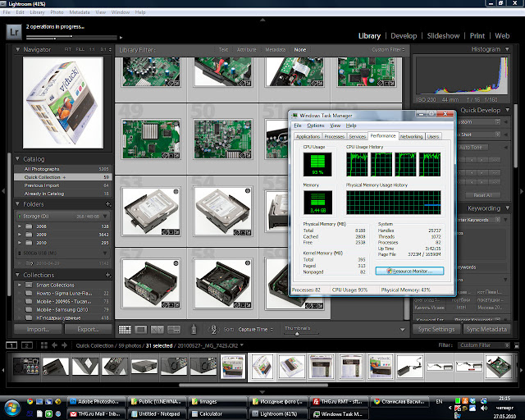Open toolbar content options triangle
This screenshot has height=420, width=525.
[403, 330]
